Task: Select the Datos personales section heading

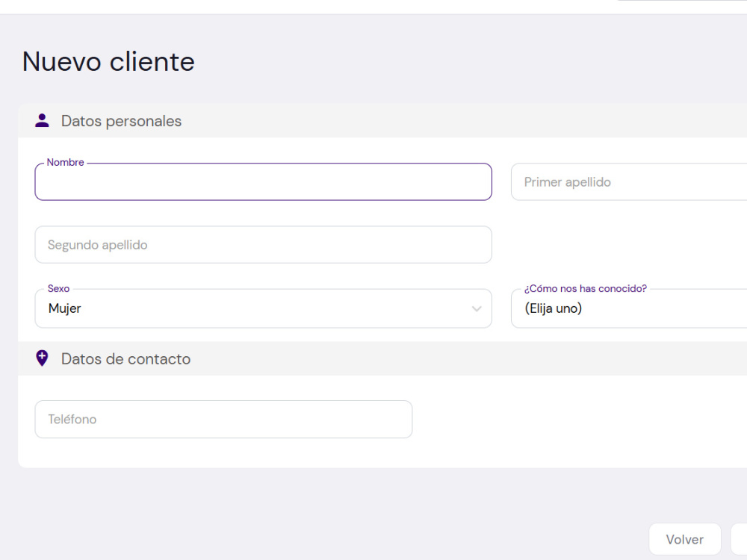Action: [121, 121]
